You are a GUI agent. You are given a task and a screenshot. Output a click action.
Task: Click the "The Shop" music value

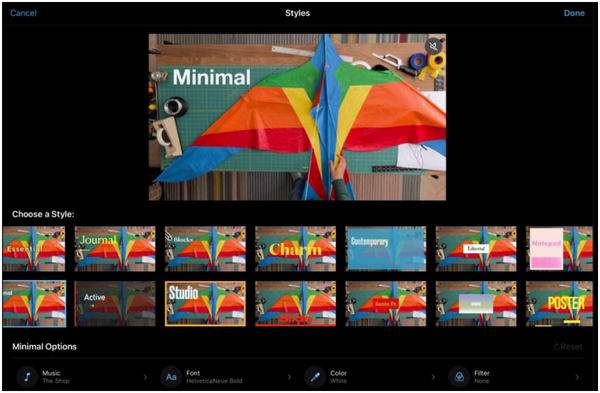(x=56, y=381)
